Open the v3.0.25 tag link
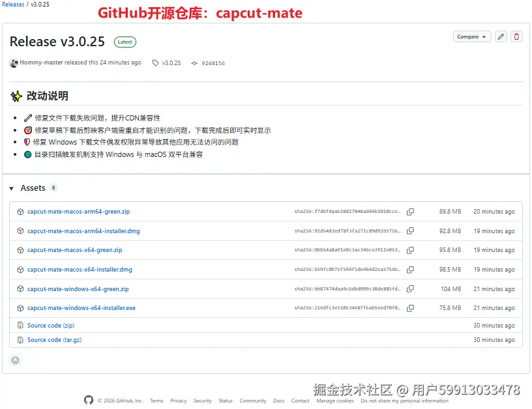The image size is (532, 409). 171,63
